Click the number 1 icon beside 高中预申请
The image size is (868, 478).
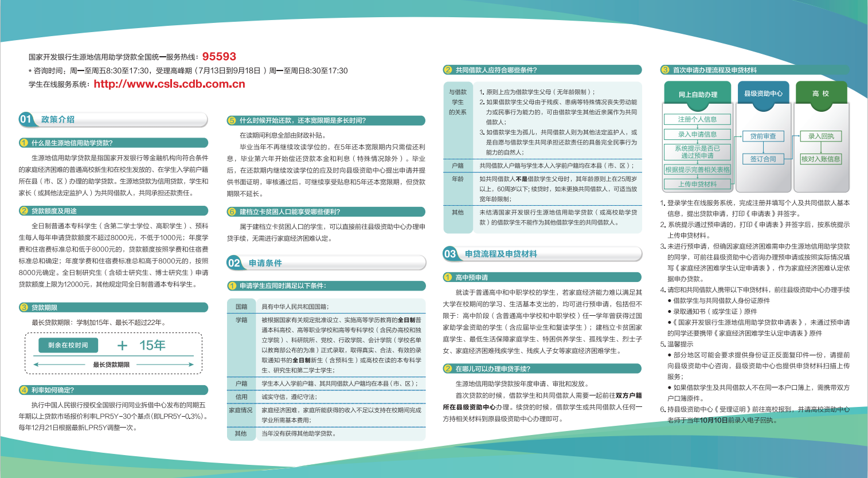point(448,277)
